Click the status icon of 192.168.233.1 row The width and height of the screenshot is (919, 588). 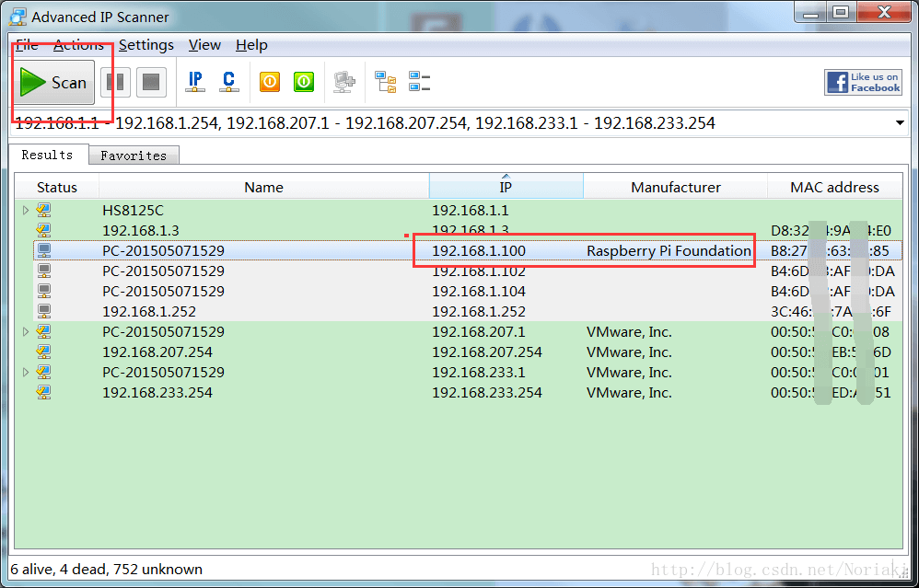44,372
